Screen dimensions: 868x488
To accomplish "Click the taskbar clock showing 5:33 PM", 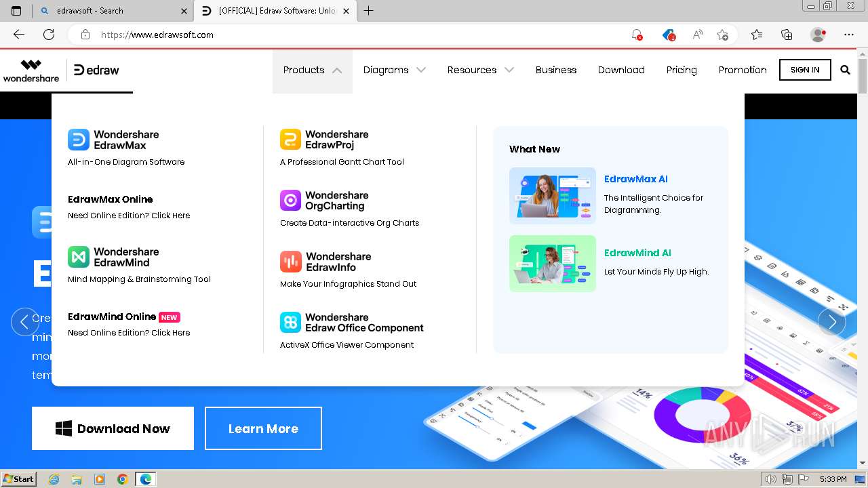I will tap(833, 479).
